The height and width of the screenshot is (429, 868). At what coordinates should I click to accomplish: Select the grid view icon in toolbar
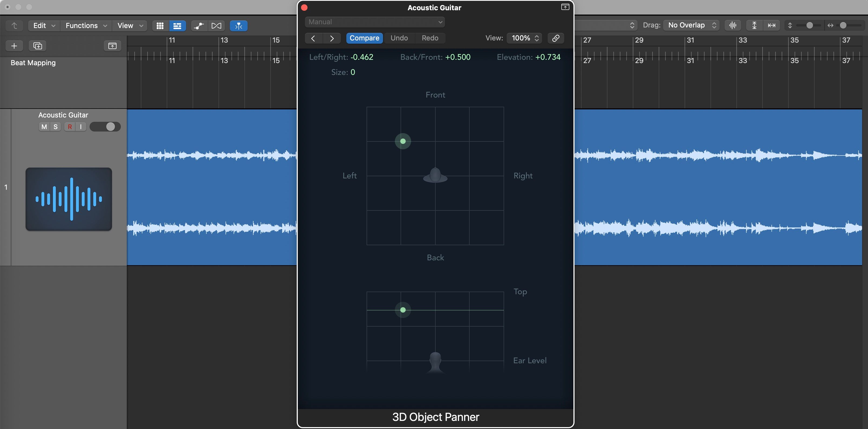coord(160,26)
